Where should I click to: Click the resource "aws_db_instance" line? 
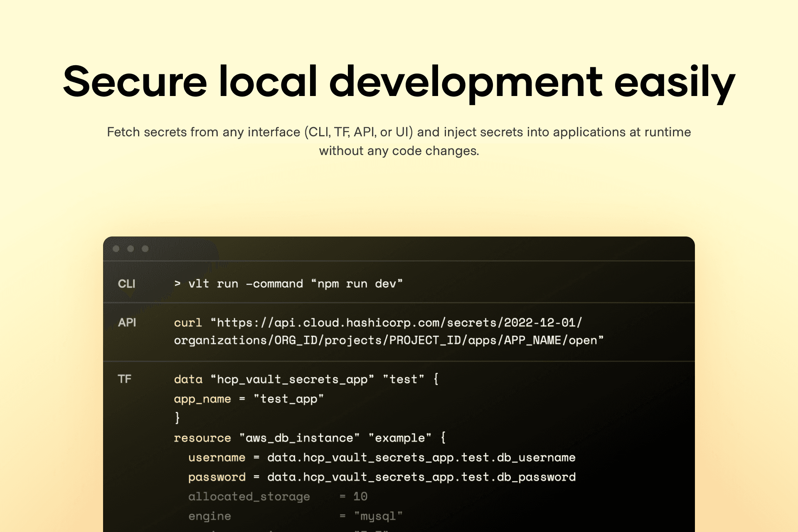310,438
